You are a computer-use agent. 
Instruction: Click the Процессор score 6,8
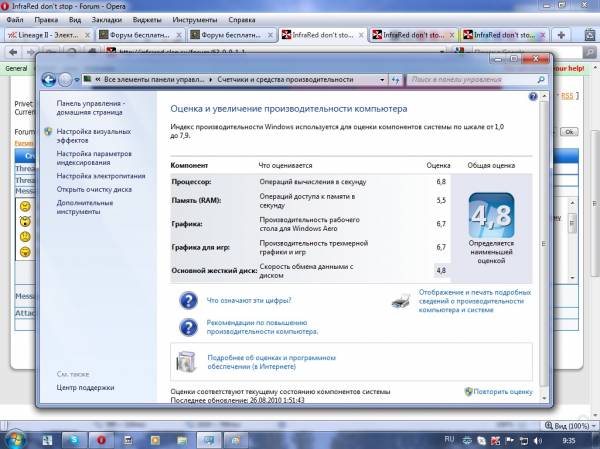[441, 182]
